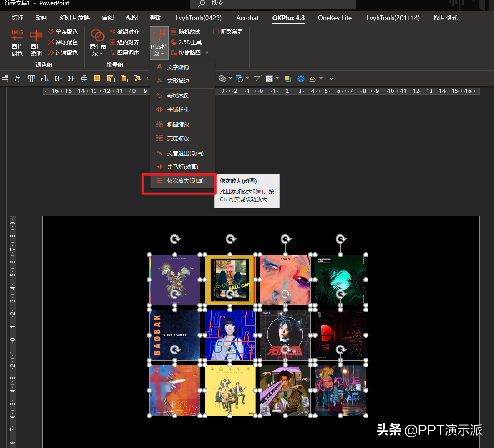Choose 平铺样机 tiled mockup effect

pyautogui.click(x=182, y=109)
